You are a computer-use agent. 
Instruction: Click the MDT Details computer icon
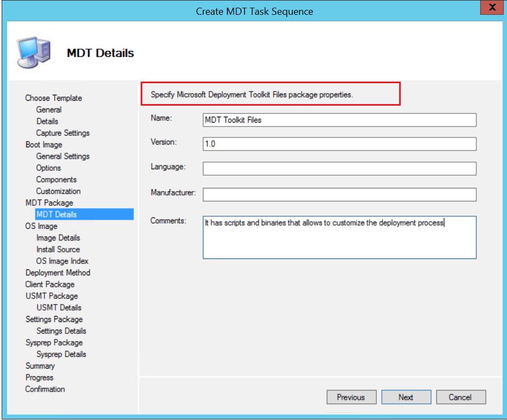tap(34, 53)
